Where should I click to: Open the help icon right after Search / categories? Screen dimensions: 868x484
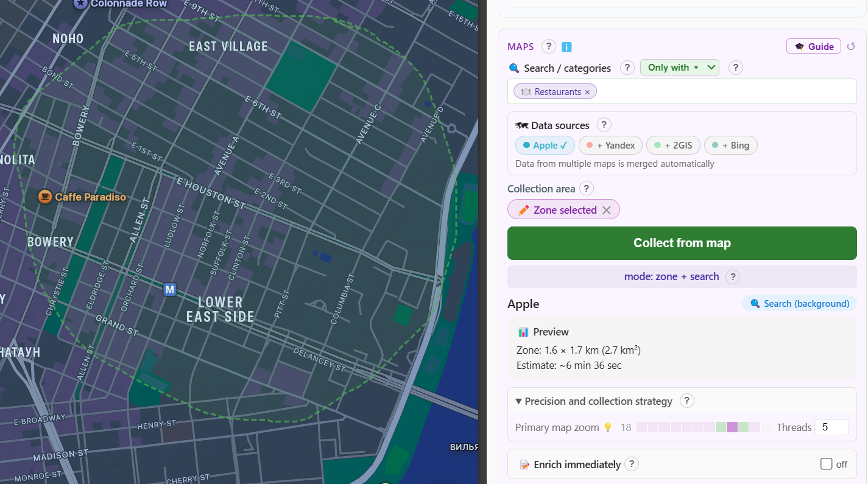pyautogui.click(x=627, y=68)
